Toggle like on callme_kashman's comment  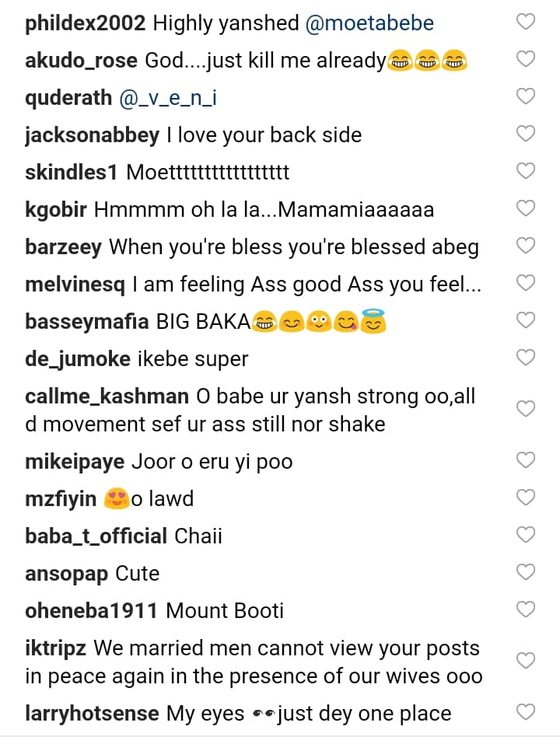[x=526, y=409]
